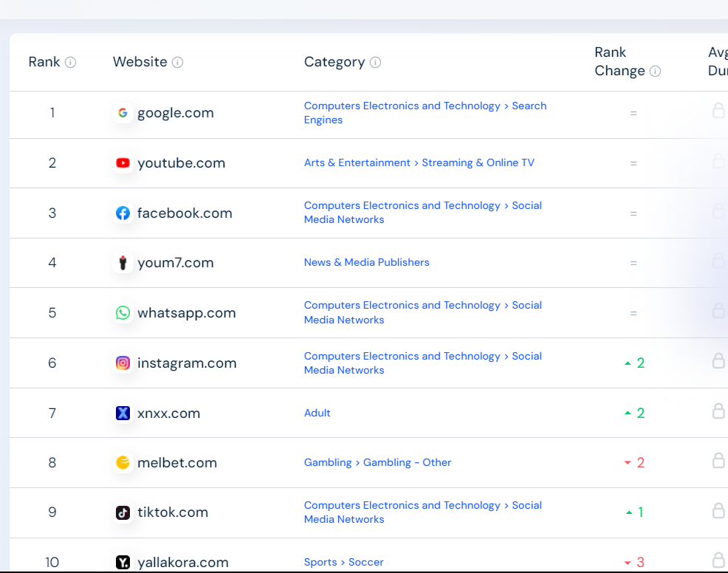Click the lock icon in google.com row
728x573 pixels.
(718, 111)
